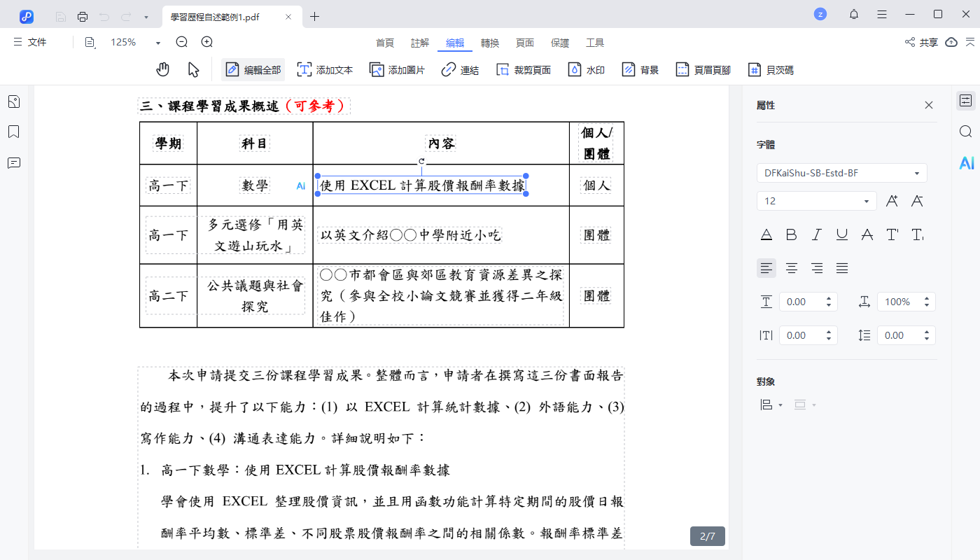Open the AI assistant on right rail

pos(966,163)
